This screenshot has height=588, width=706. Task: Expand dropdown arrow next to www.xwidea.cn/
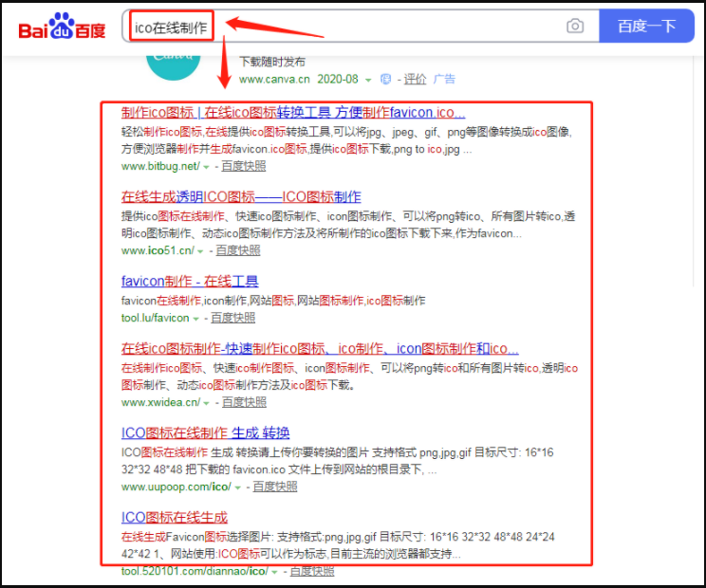206,403
